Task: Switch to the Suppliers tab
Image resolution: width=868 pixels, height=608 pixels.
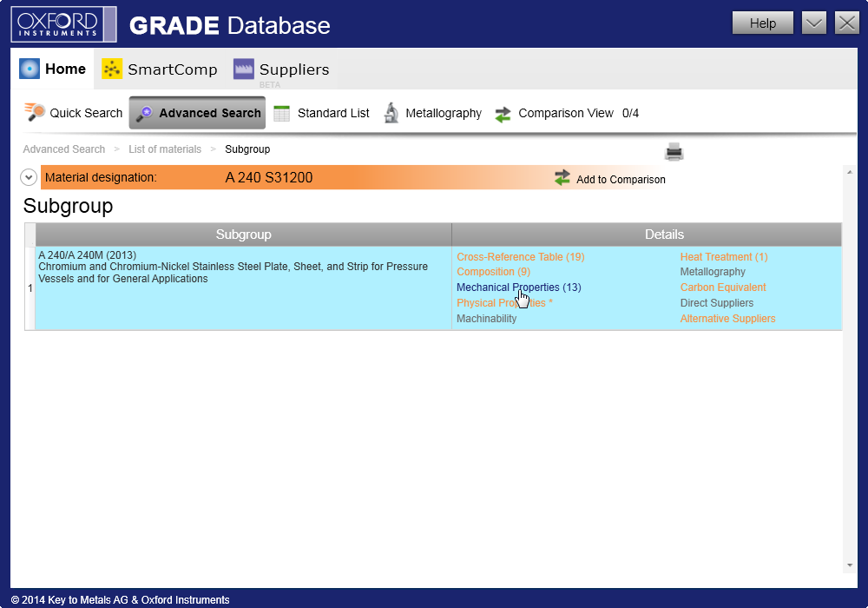Action: tap(281, 69)
